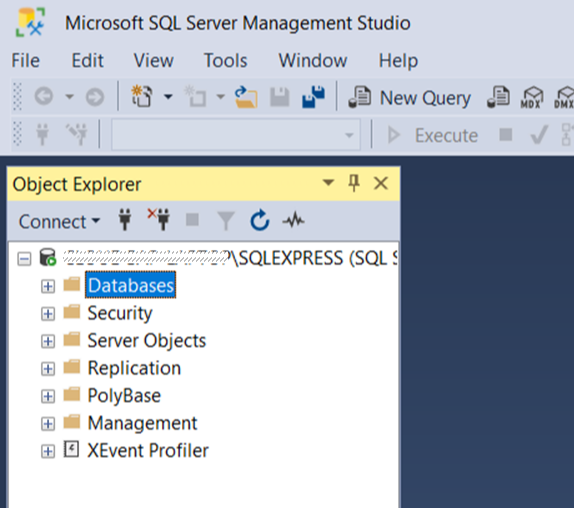Select the Management tree item

click(142, 423)
